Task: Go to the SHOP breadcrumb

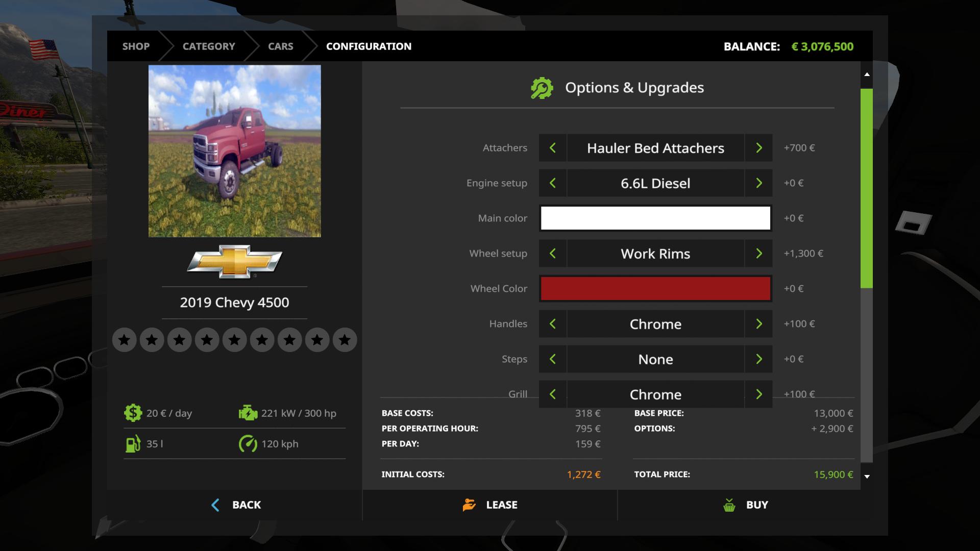Action: coord(136,46)
